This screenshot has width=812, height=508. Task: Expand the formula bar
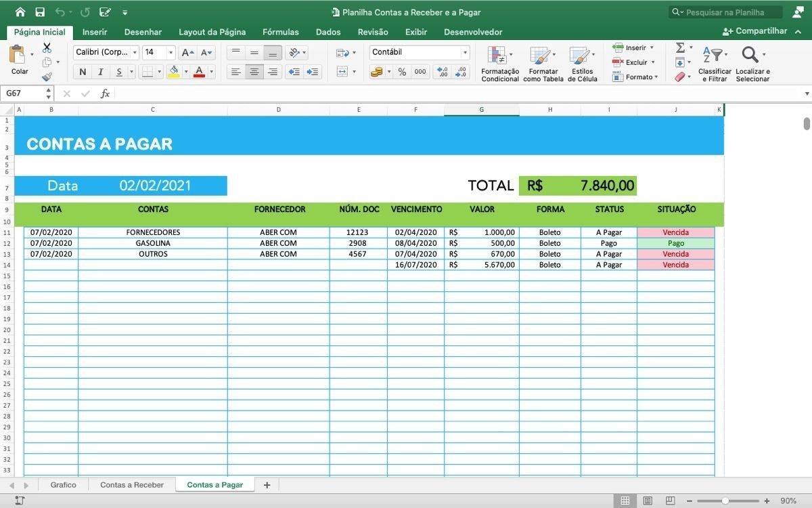[807, 93]
